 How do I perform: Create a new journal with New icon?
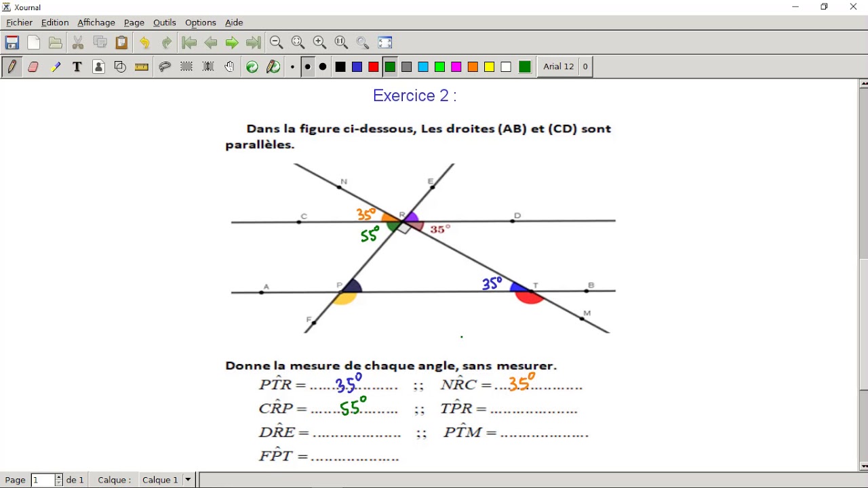pyautogui.click(x=34, y=43)
